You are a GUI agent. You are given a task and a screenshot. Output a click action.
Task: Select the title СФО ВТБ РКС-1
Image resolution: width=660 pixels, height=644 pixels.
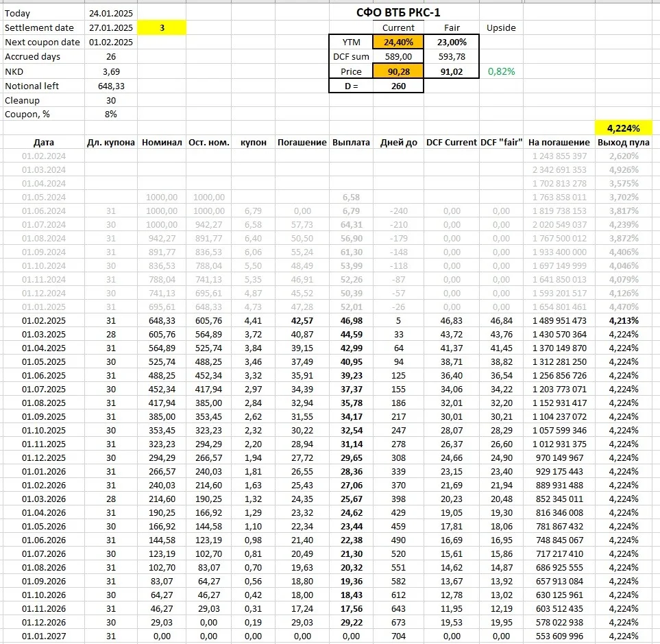[398, 12]
